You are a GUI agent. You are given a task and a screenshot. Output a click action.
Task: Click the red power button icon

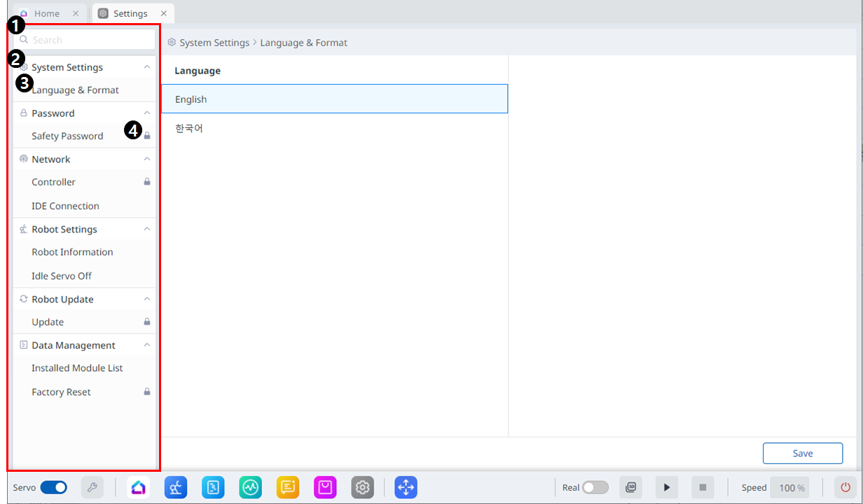coord(845,487)
